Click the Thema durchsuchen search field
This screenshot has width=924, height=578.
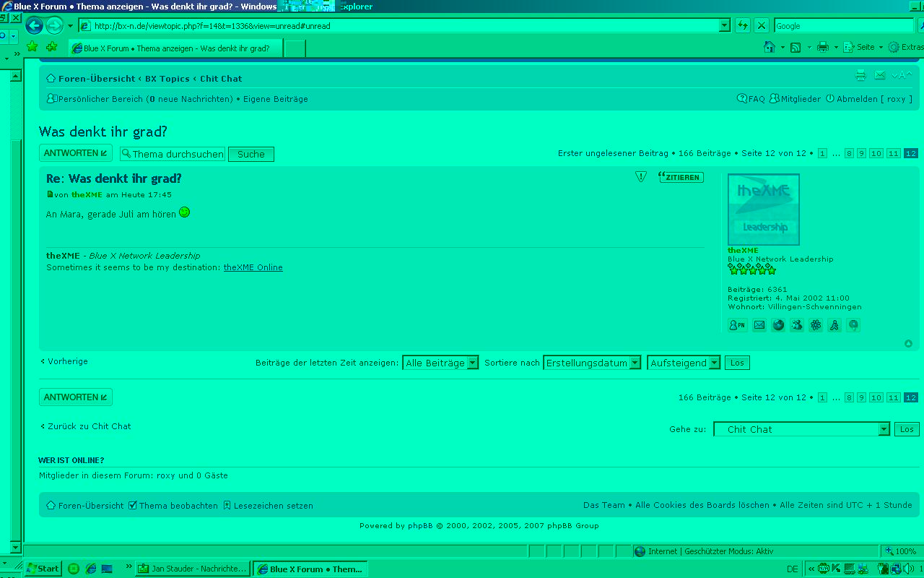coord(173,154)
